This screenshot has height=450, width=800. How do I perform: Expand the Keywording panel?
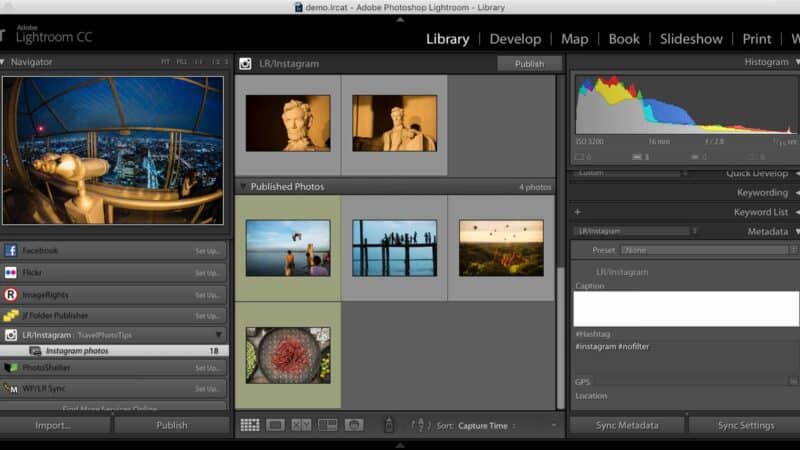pyautogui.click(x=797, y=193)
